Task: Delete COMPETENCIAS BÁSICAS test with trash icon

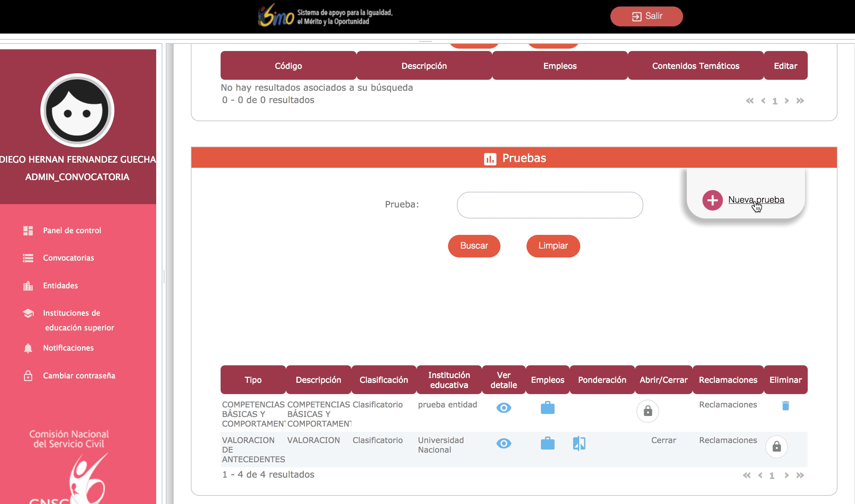Action: [x=785, y=406]
